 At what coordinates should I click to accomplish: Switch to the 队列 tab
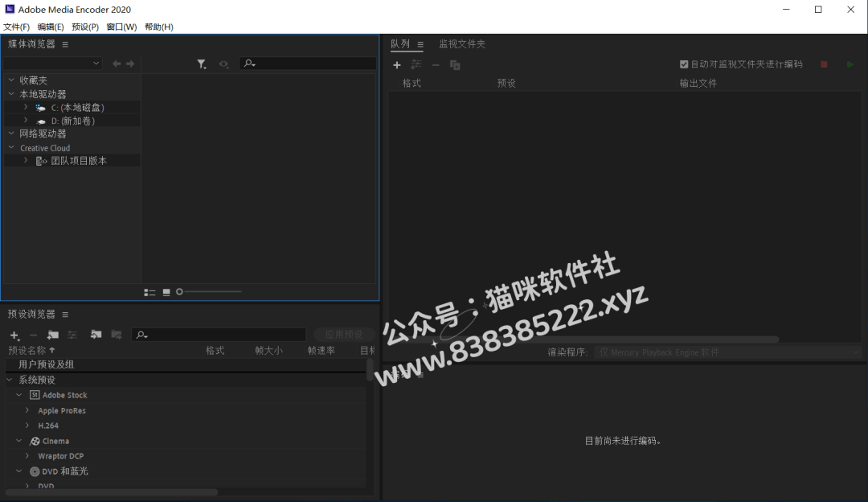(400, 43)
